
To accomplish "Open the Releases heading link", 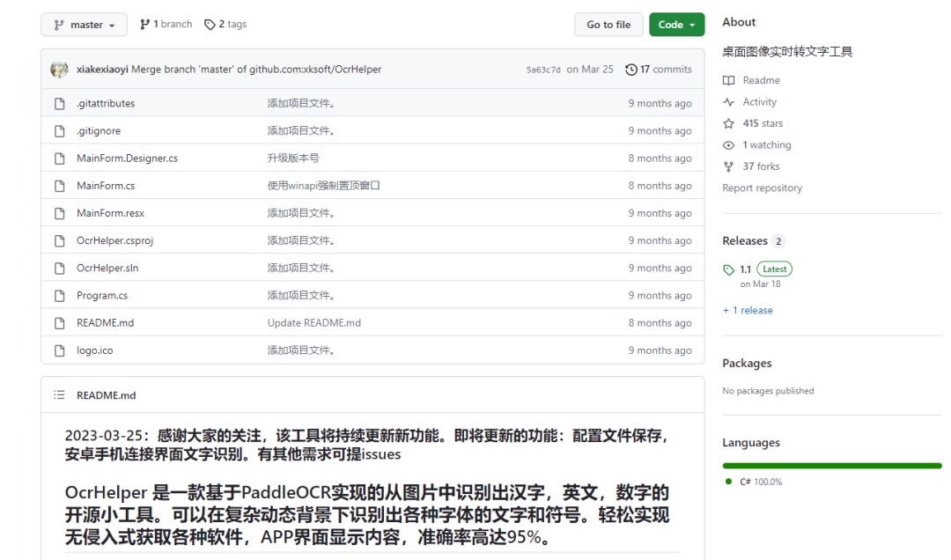I will pyautogui.click(x=745, y=241).
